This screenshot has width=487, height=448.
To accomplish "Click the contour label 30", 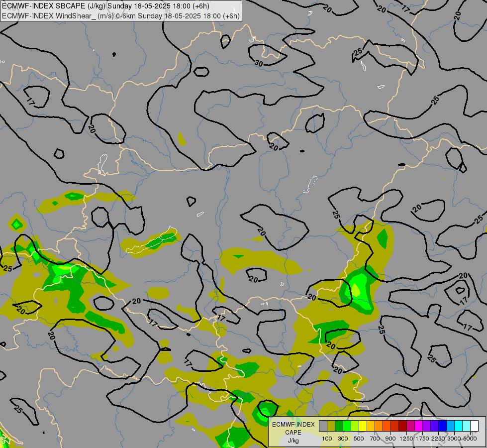I will 259,63.
